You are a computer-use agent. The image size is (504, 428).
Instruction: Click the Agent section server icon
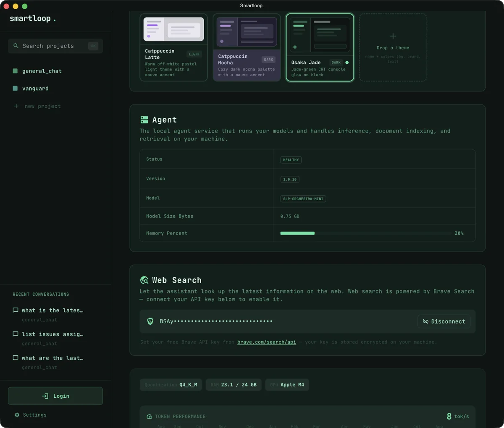[144, 120]
